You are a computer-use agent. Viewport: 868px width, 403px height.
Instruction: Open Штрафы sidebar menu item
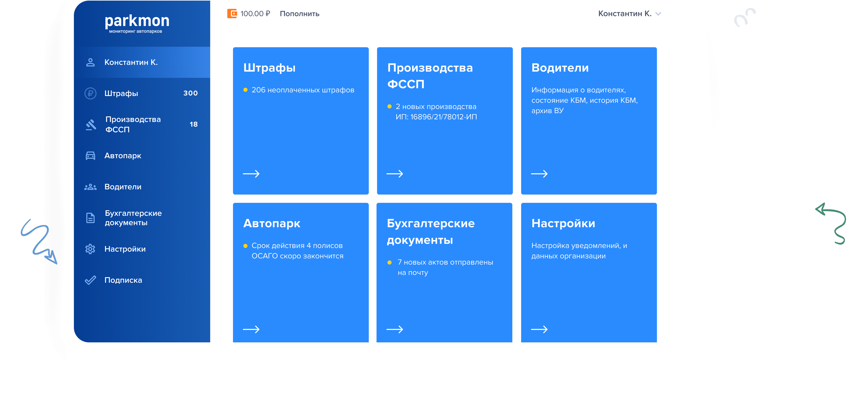(x=121, y=94)
